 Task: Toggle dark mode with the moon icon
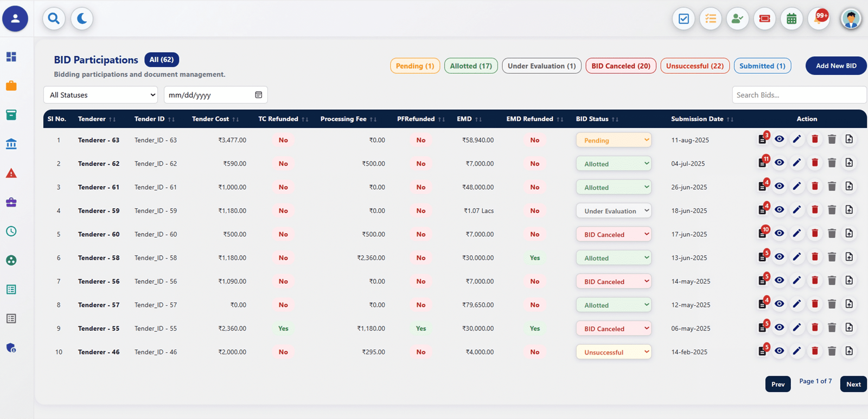82,19
